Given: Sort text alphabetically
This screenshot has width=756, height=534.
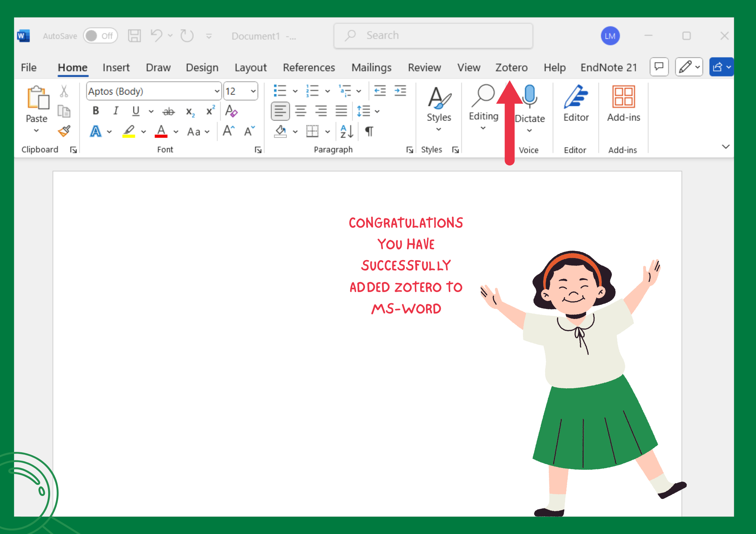Looking at the screenshot, I should (x=347, y=131).
